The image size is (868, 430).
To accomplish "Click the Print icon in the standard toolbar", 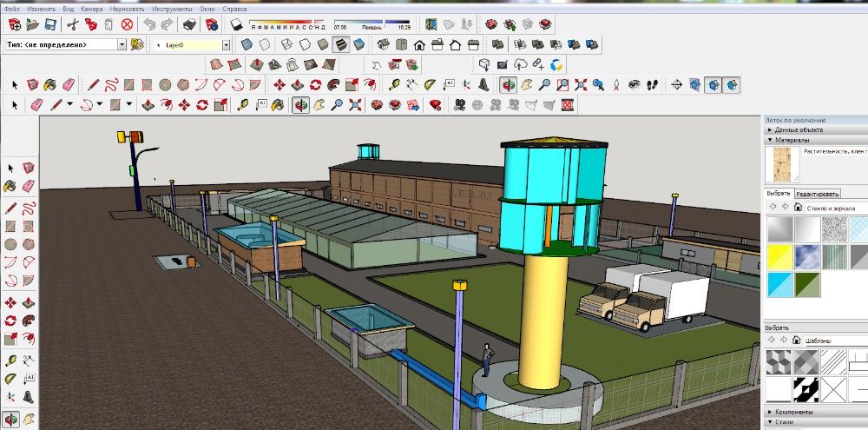I will point(190,24).
